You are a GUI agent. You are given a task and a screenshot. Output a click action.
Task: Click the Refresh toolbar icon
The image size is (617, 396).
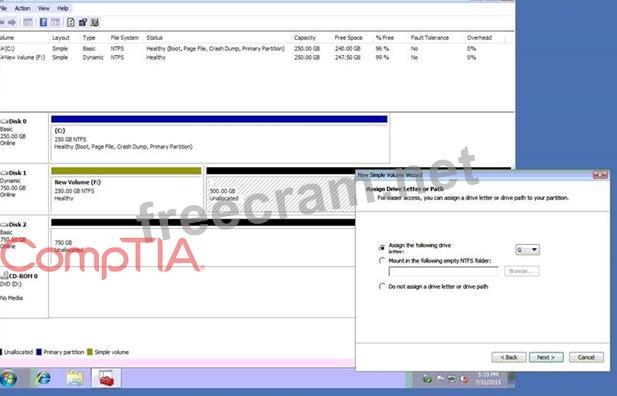click(x=70, y=22)
